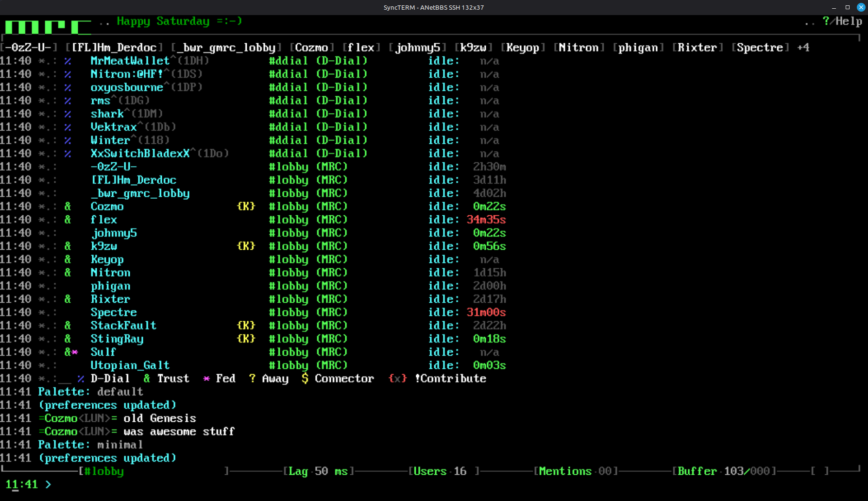Click Cozmo's message 'was awesome stuff'
Image resolution: width=868 pixels, height=501 pixels.
[x=179, y=432]
